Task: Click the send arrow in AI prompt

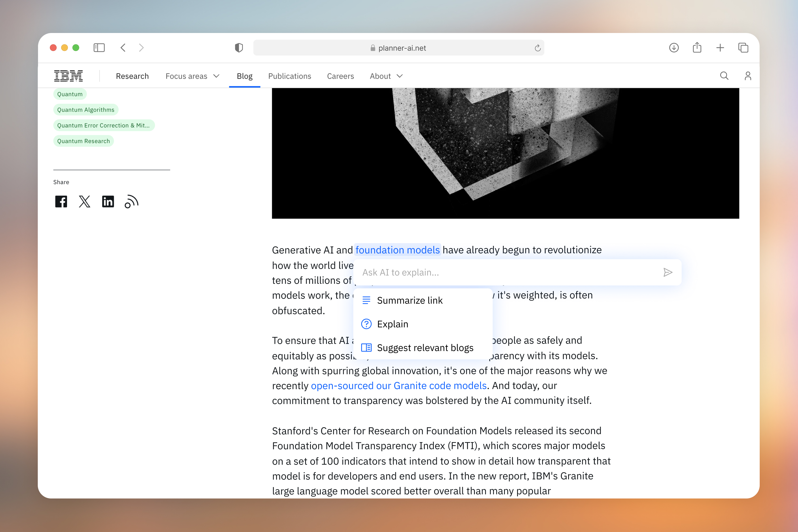Action: tap(667, 272)
